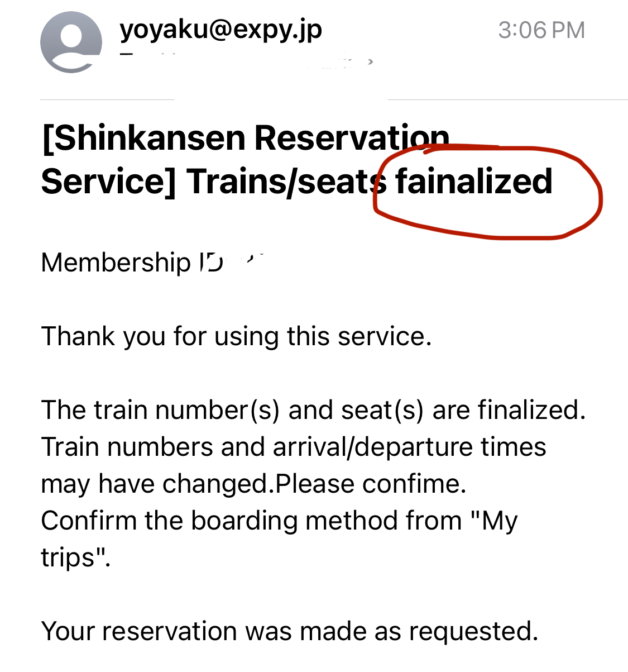Tap the yoyaku@expy.jp sender address
The width and height of the screenshot is (628, 672).
tap(220, 29)
